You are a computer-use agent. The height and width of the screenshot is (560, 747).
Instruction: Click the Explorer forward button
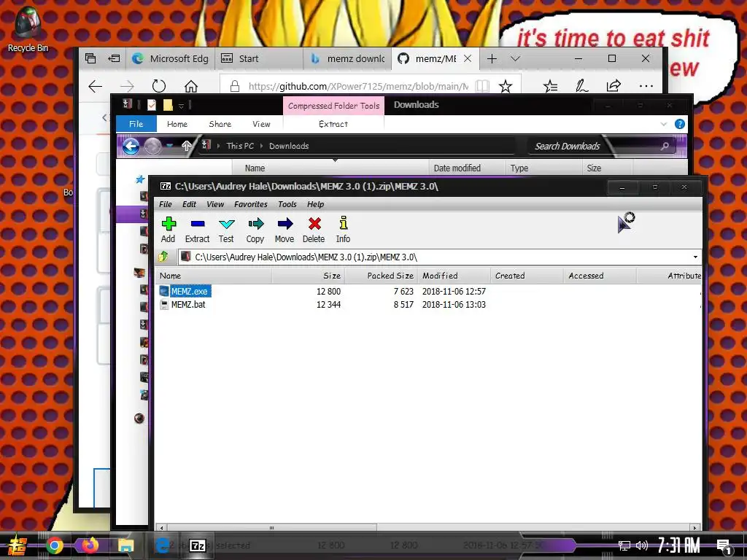[x=153, y=146]
